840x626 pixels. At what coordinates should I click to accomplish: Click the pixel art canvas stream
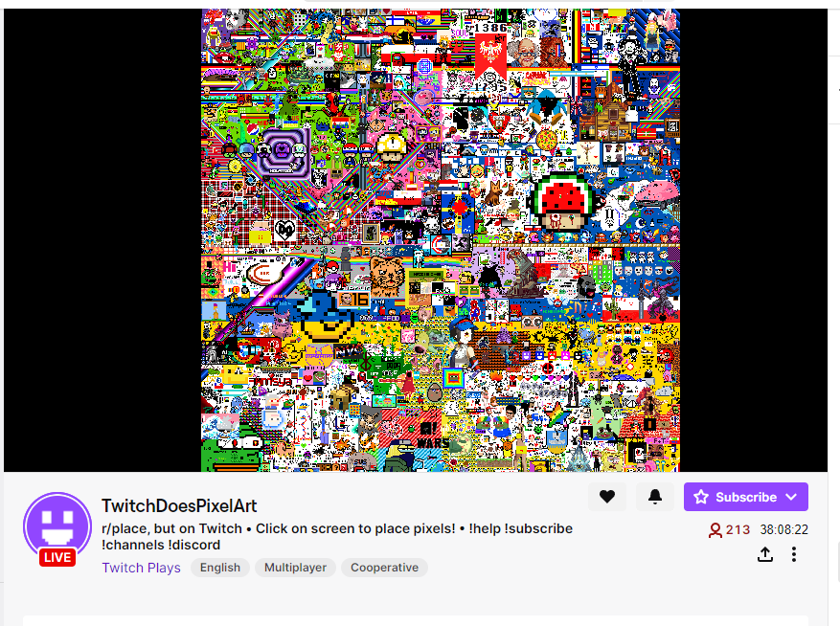click(441, 240)
